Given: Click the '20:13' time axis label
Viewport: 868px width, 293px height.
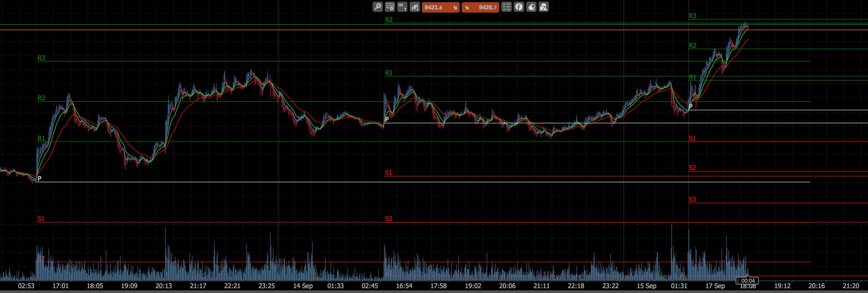Looking at the screenshot, I should (x=163, y=286).
